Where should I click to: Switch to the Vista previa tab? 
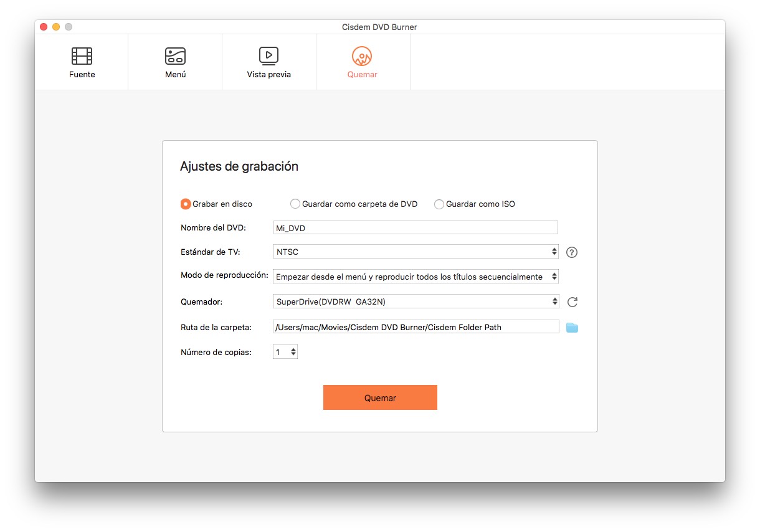click(x=268, y=74)
